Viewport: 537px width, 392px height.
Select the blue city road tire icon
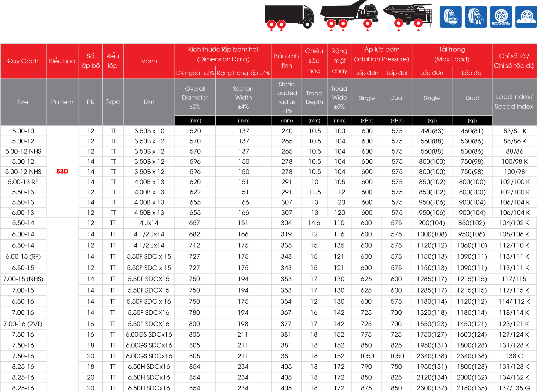click(x=450, y=17)
